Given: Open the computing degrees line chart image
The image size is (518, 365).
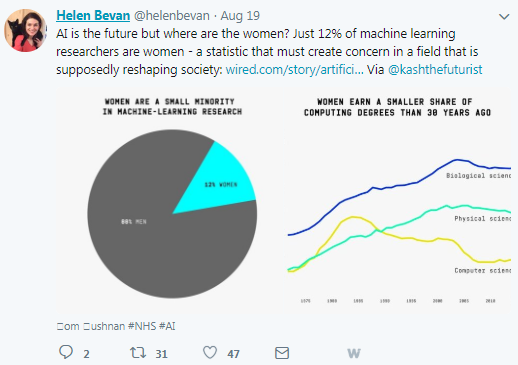Looking at the screenshot, I should [x=397, y=200].
